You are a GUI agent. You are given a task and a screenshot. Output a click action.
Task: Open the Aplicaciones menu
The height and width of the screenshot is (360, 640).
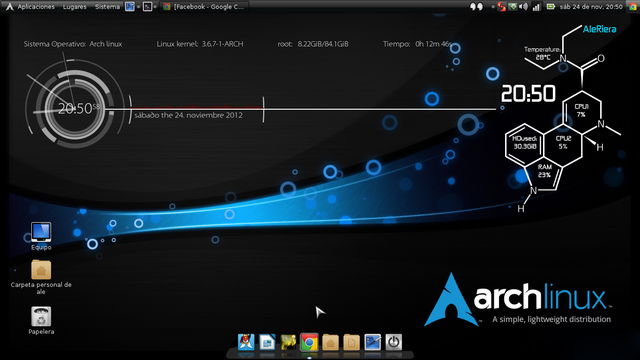click(36, 7)
